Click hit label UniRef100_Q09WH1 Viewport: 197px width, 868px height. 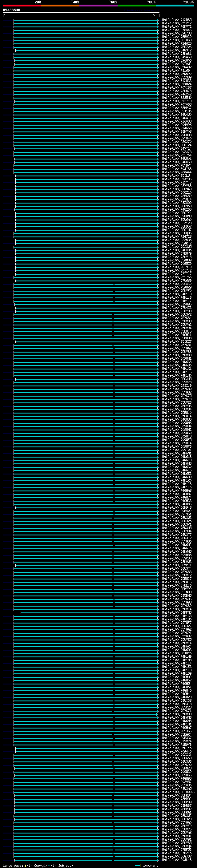pos(177,358)
